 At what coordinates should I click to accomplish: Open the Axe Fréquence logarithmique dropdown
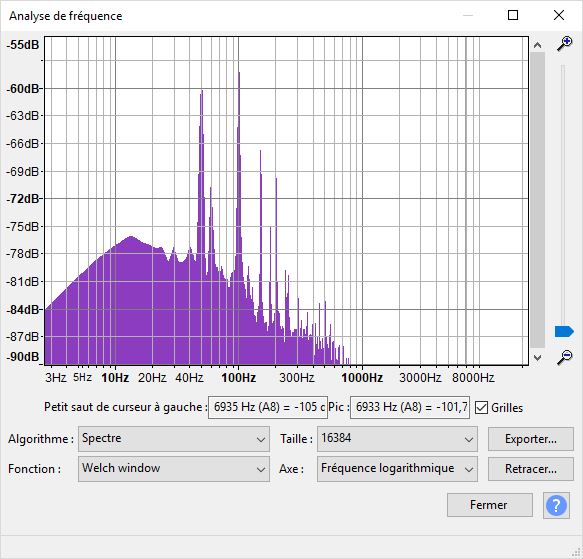[397, 469]
